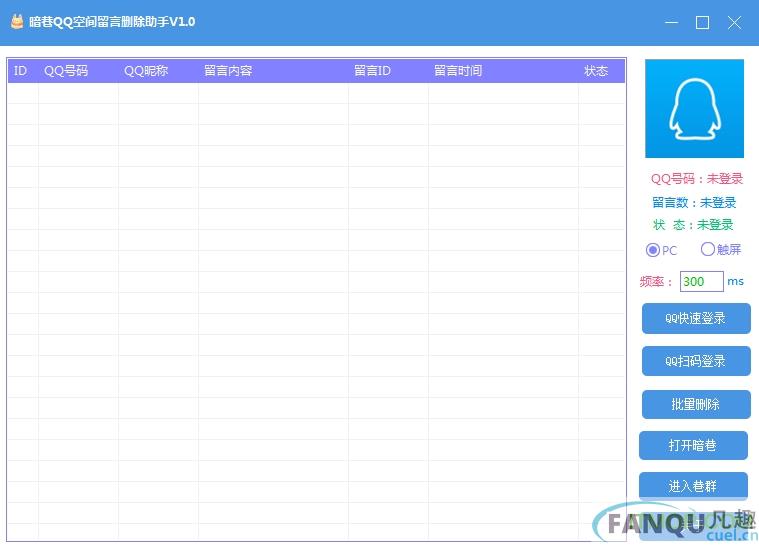Select the PC radio button
This screenshot has width=759, height=547.
(653, 250)
